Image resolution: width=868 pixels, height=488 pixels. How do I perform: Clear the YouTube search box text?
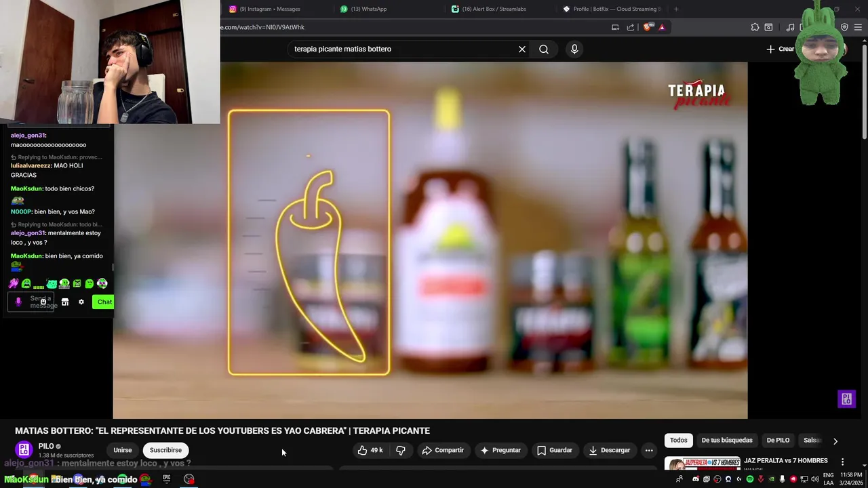522,49
